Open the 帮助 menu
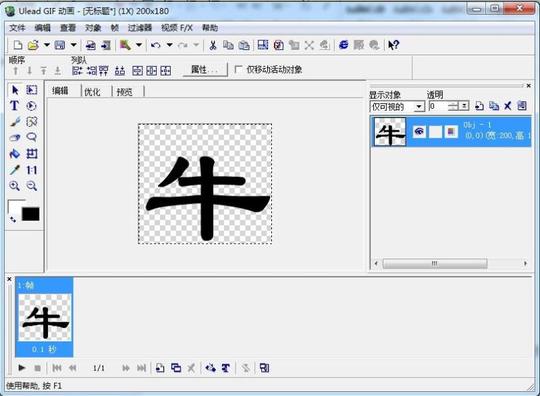The image size is (540, 396). click(210, 28)
